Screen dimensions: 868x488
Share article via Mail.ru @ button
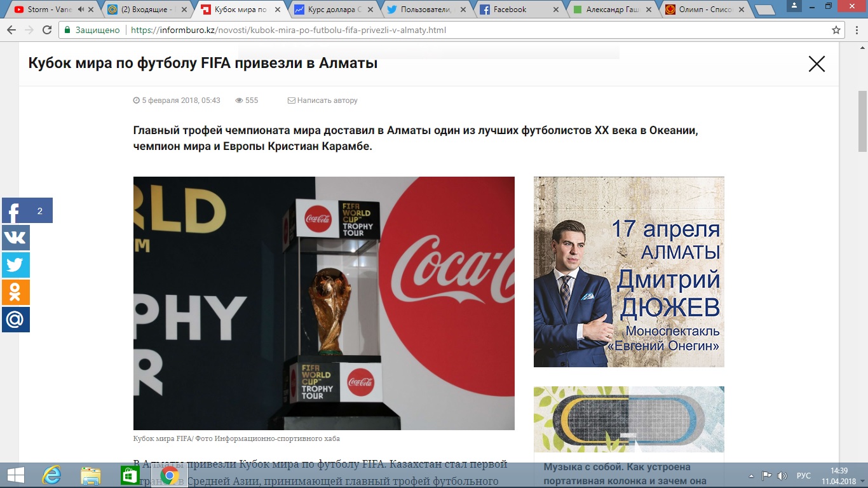tap(16, 320)
